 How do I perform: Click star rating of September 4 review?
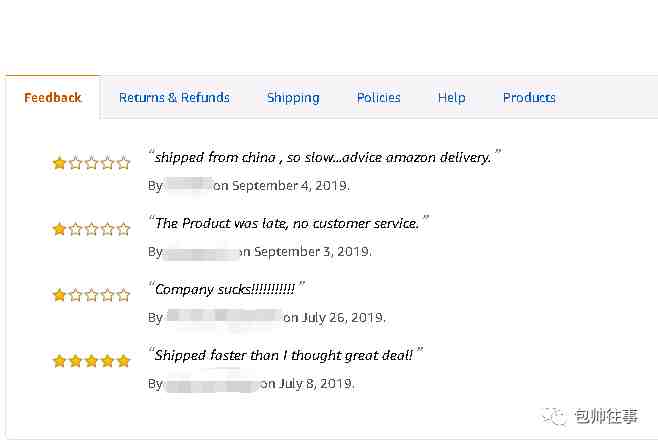[x=91, y=163]
